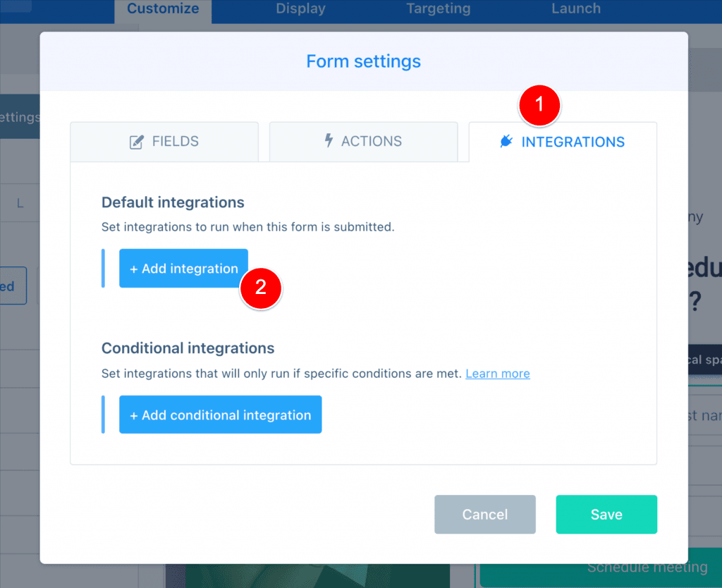The height and width of the screenshot is (588, 722).
Task: Click the Form settings dialog title
Action: [x=363, y=61]
